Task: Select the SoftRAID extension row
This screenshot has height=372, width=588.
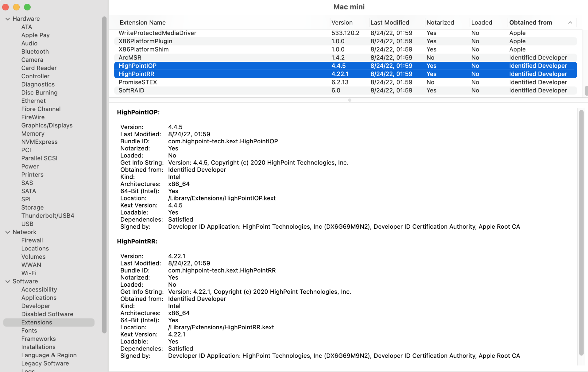Action: pyautogui.click(x=345, y=91)
